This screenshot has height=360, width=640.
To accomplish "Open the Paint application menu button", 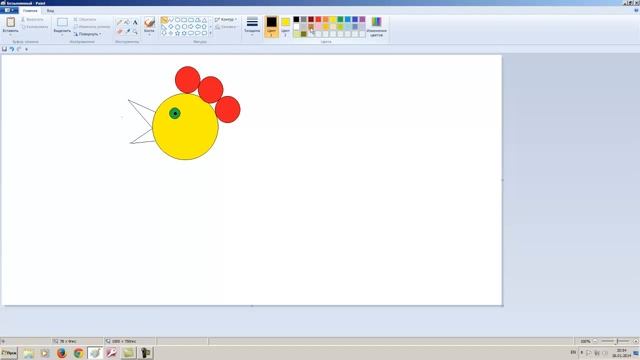I will [9, 11].
